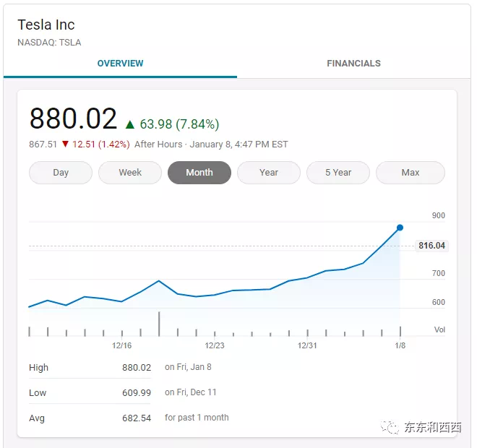Show the Week price chart

coord(130,173)
